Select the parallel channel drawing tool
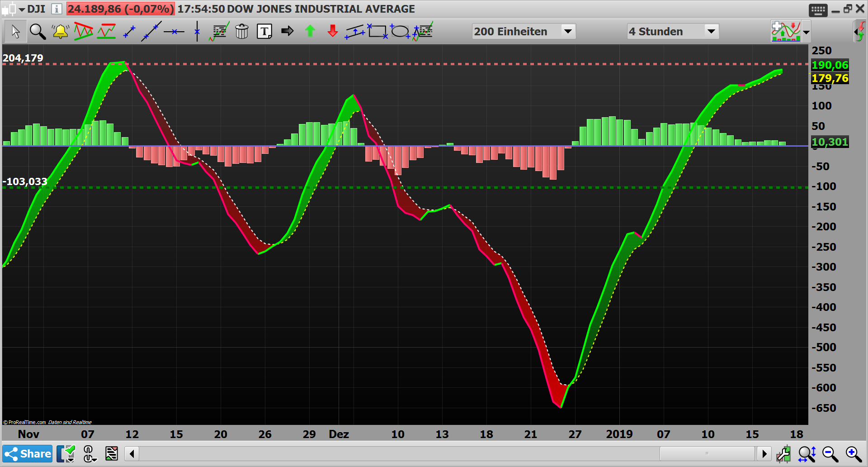 355,32
